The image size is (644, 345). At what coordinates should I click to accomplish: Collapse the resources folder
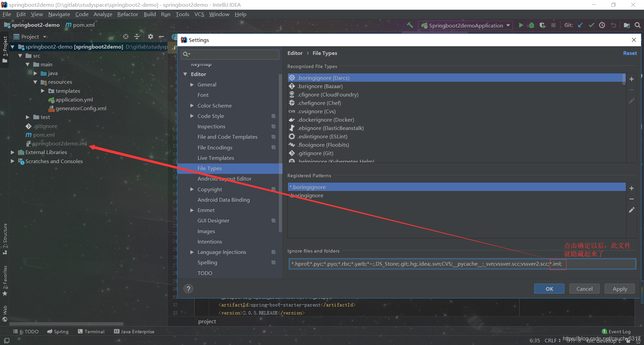tap(35, 82)
